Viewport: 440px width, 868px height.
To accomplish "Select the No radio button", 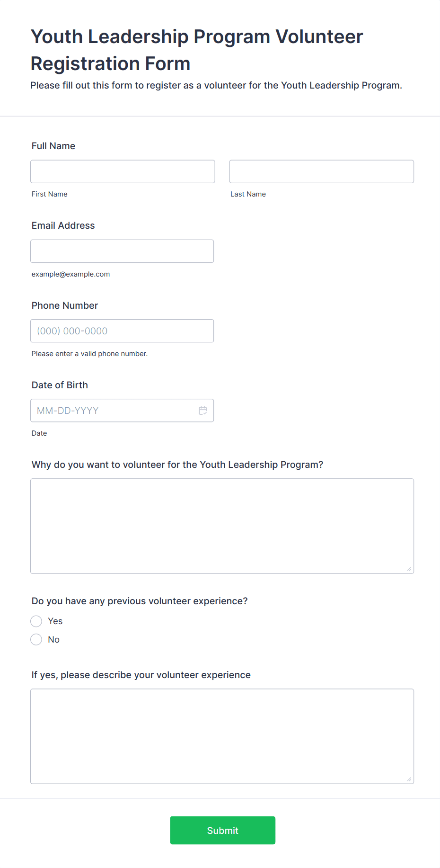I will coord(36,640).
